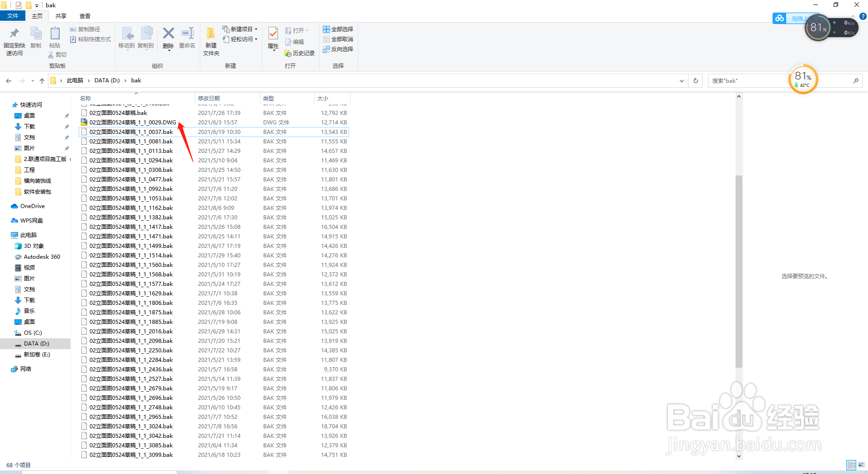Open WPS网盘 in navigation pane

32,221
